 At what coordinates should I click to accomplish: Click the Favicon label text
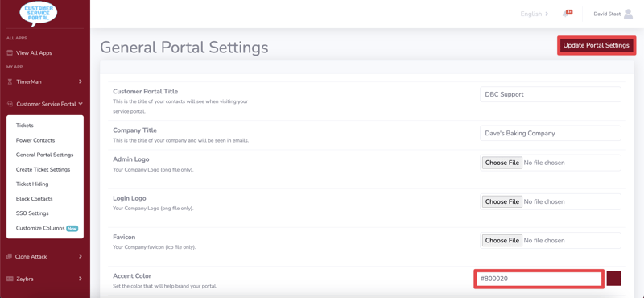[124, 237]
